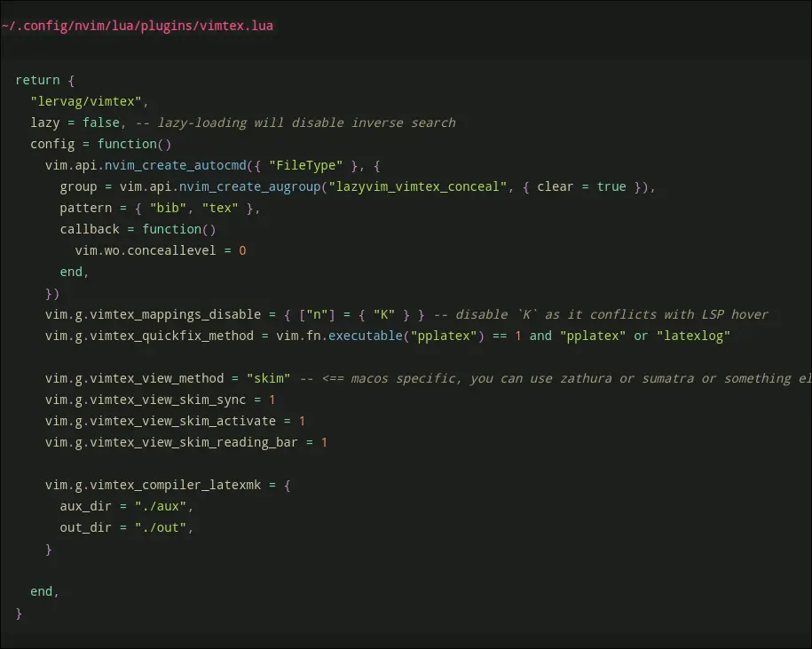Click the "latexlog" string
The height and width of the screenshot is (649, 812).
coord(693,336)
